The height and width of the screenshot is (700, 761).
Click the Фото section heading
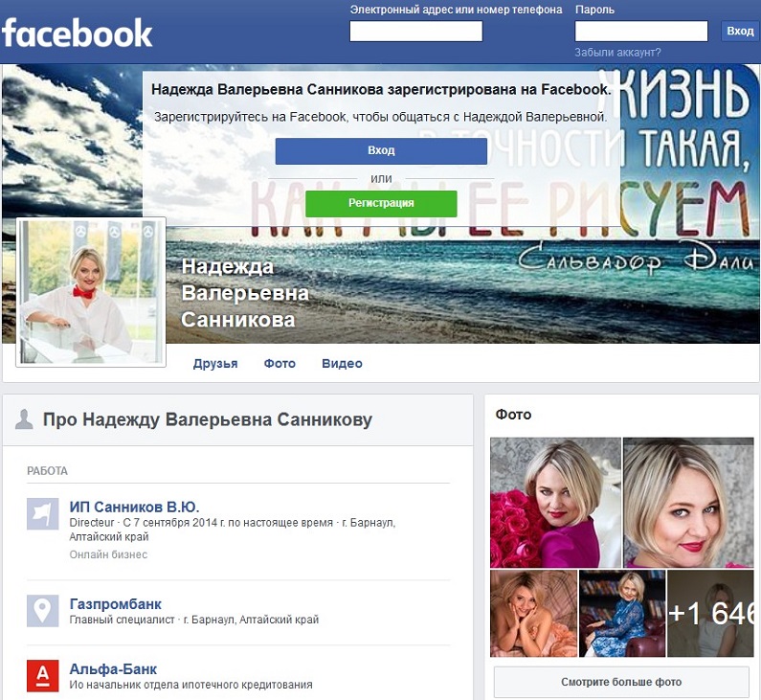tap(513, 415)
